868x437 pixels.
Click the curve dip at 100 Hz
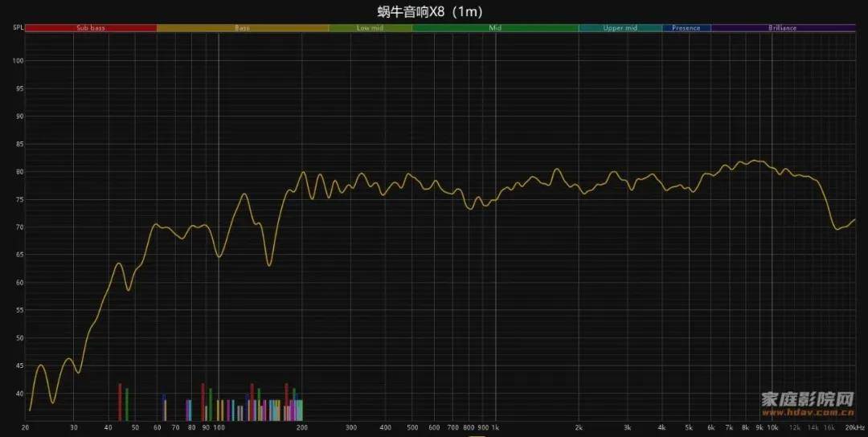point(219,256)
